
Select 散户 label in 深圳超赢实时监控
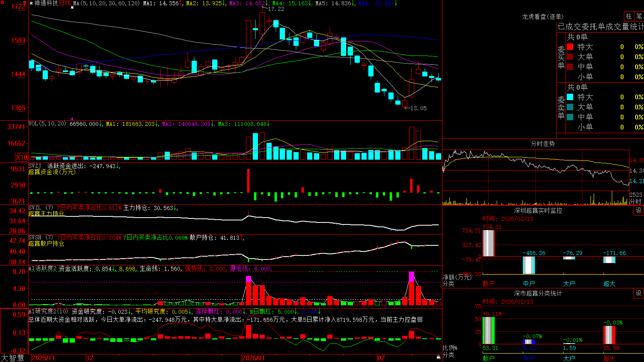point(489,284)
